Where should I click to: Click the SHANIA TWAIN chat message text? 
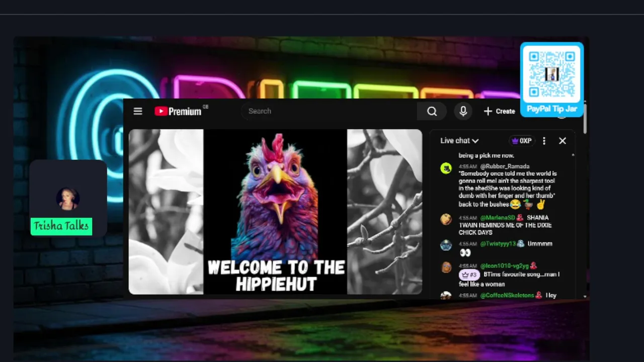505,225
